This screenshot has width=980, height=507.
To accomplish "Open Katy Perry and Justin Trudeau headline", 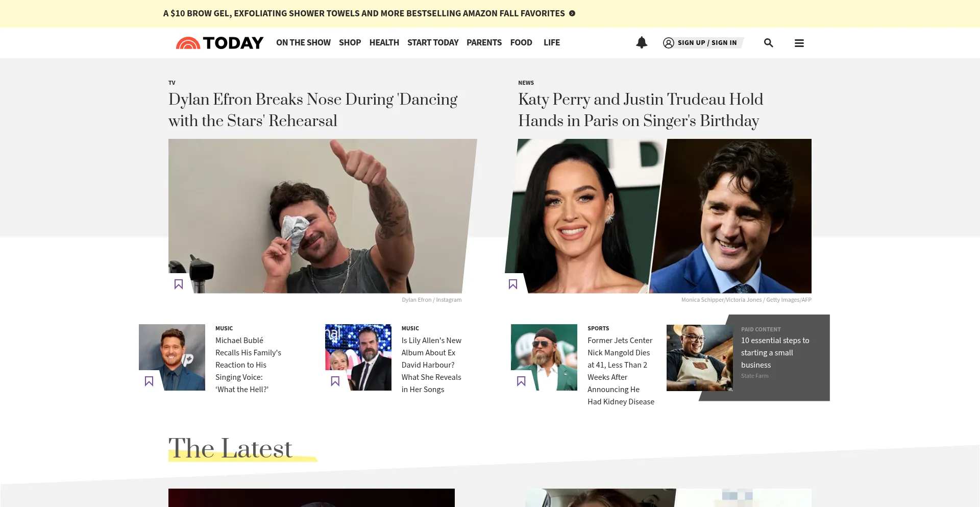I will [641, 110].
